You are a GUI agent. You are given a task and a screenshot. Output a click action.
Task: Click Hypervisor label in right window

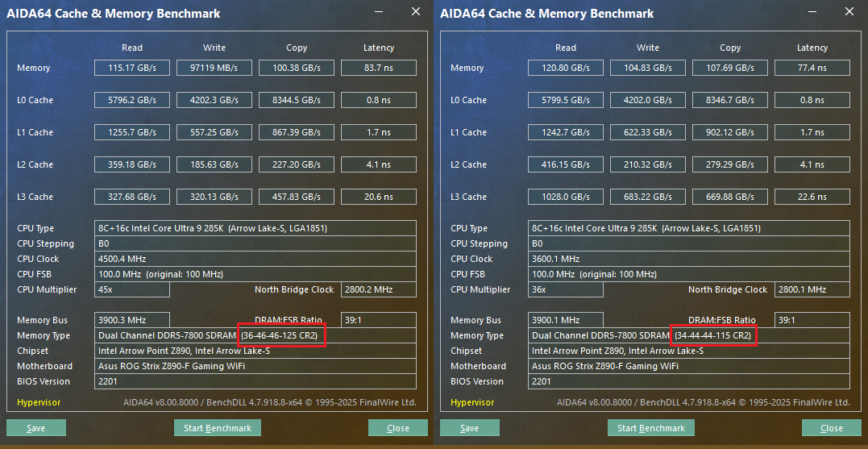[x=472, y=402]
